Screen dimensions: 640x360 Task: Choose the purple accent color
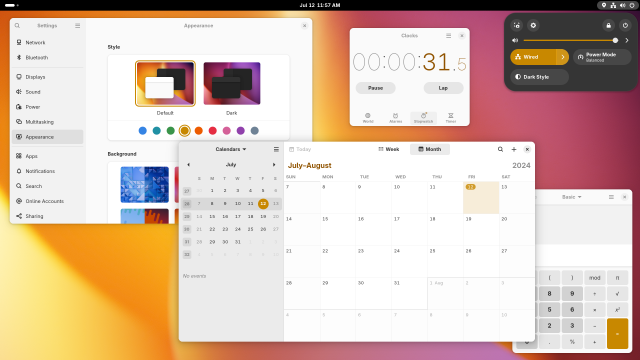tap(241, 131)
